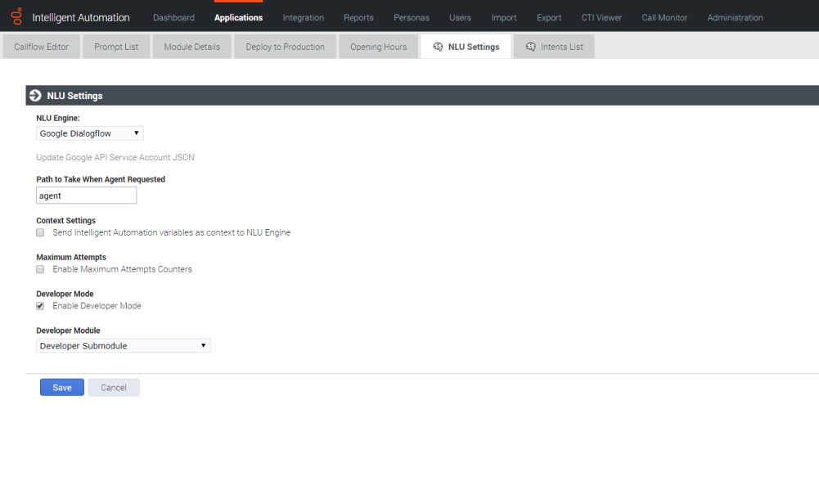Go to the Administration menu
The image size is (819, 504).
735,17
